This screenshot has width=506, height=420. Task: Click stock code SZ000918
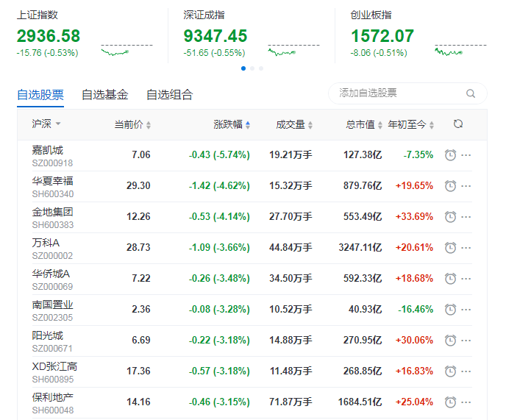pyautogui.click(x=52, y=163)
